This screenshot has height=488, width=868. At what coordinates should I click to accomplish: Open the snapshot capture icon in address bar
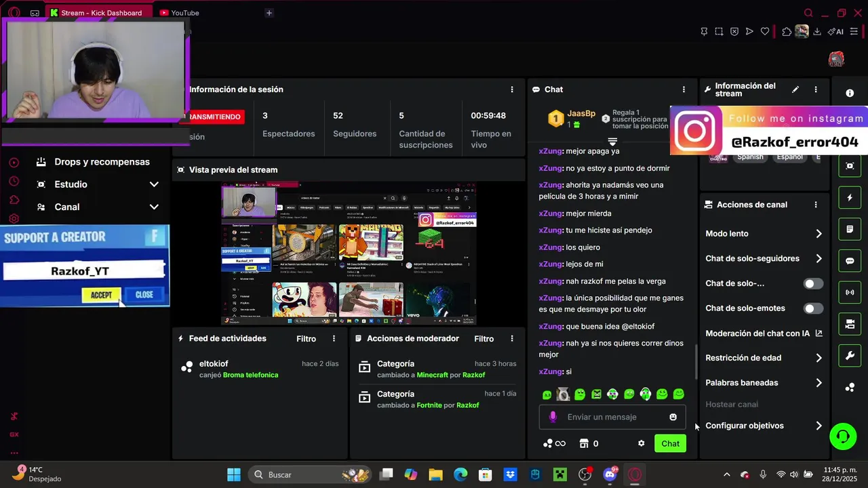tap(719, 31)
